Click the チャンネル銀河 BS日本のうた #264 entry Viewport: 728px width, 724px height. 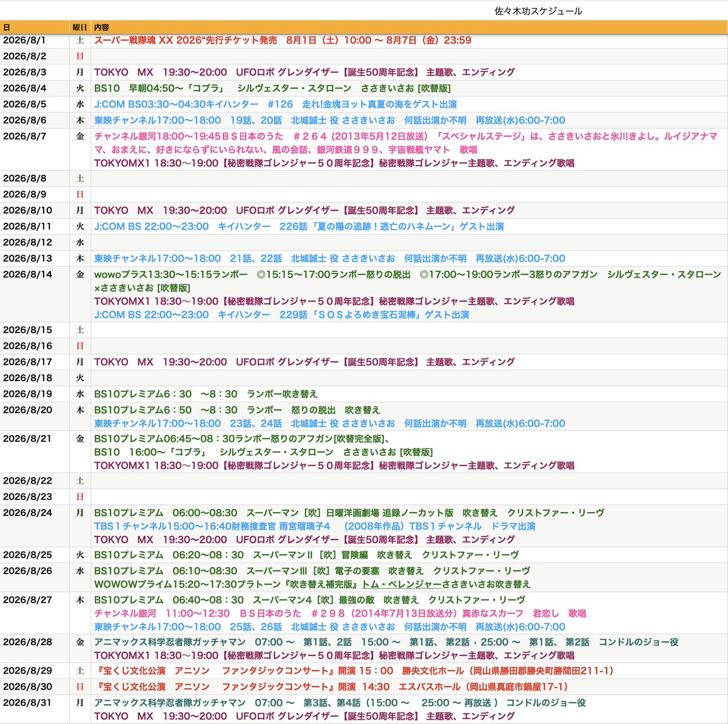pos(406,143)
